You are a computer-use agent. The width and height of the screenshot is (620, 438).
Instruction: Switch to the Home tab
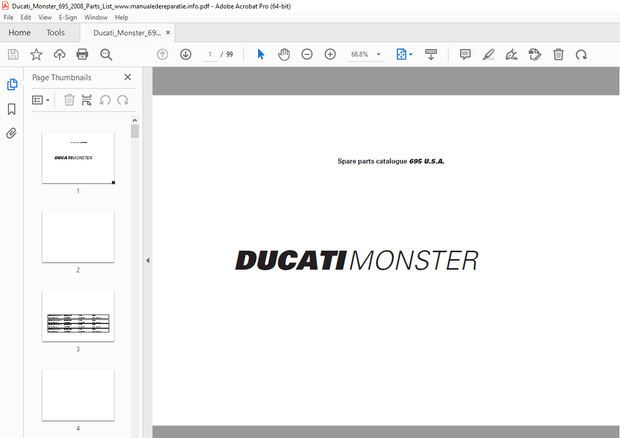pos(19,33)
